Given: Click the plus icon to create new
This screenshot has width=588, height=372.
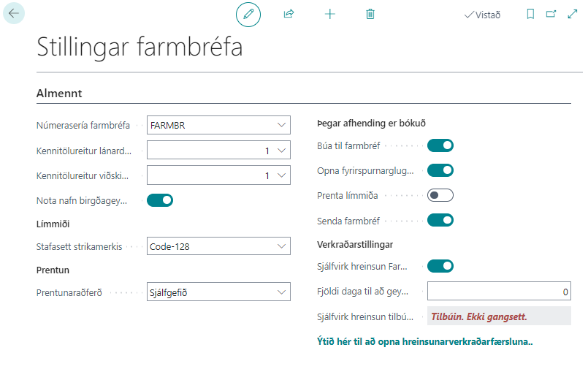Looking at the screenshot, I should [x=329, y=14].
